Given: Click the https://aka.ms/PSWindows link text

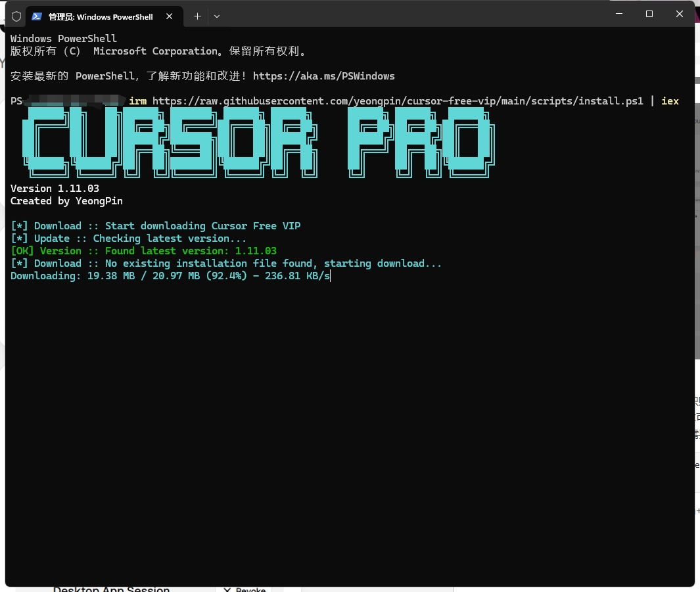Looking at the screenshot, I should [x=323, y=76].
